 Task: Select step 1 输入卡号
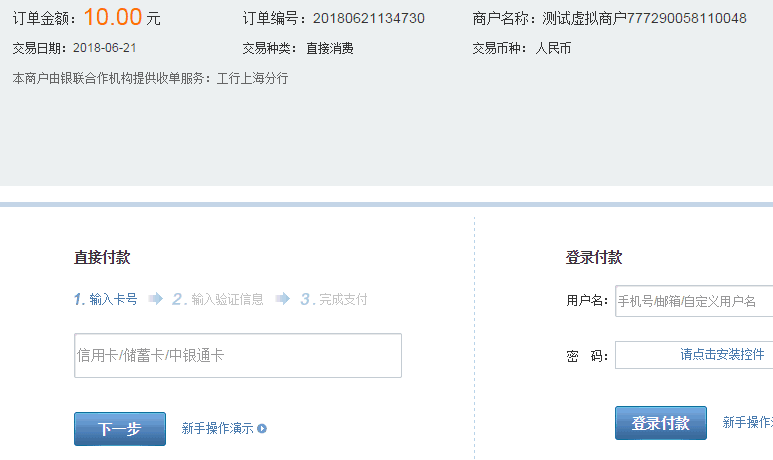[106, 299]
